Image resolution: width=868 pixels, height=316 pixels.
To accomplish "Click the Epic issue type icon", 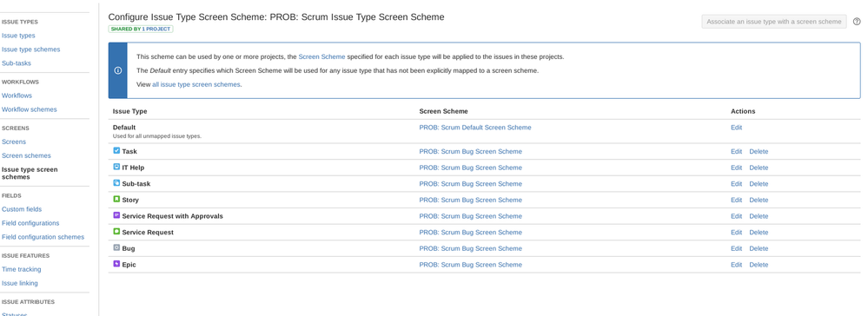I will (116, 264).
